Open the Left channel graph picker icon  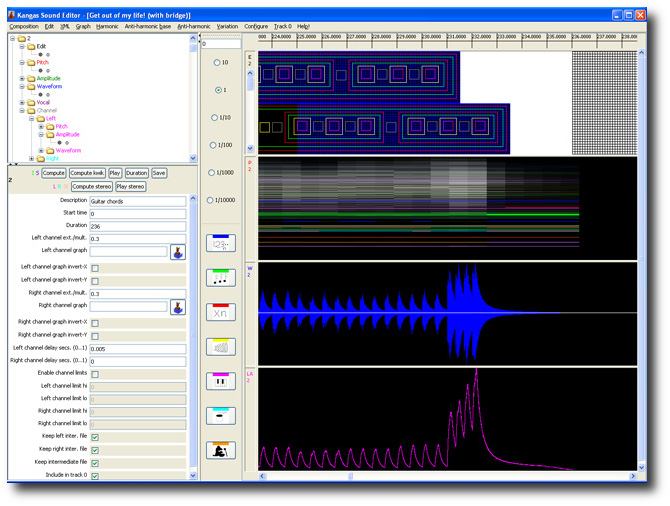pos(178,252)
